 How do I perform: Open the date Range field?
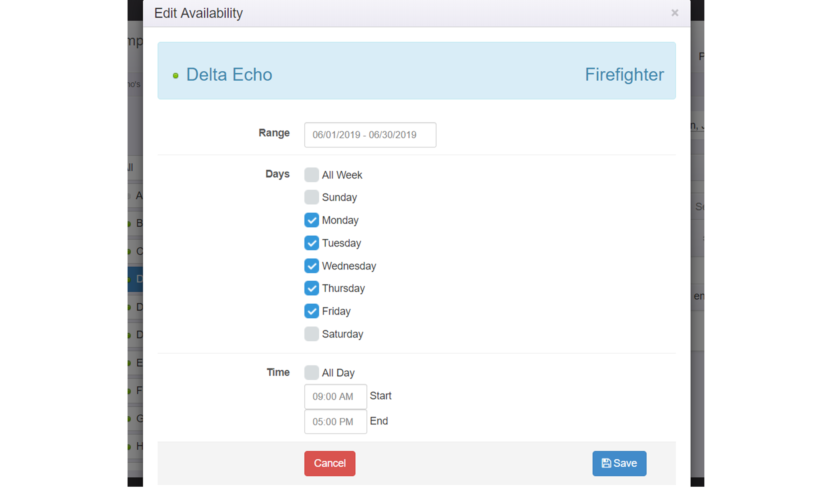pyautogui.click(x=370, y=135)
